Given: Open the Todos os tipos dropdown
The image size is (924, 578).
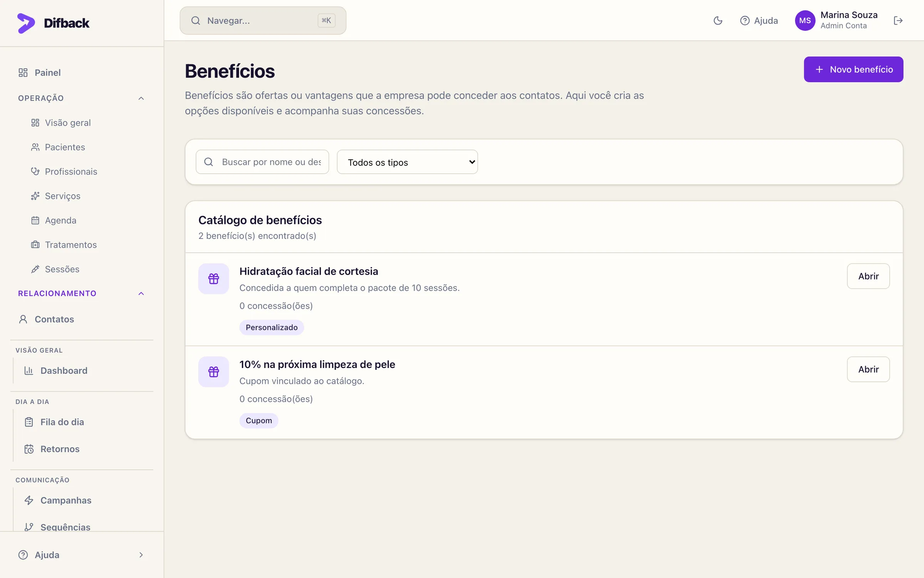Looking at the screenshot, I should point(407,162).
